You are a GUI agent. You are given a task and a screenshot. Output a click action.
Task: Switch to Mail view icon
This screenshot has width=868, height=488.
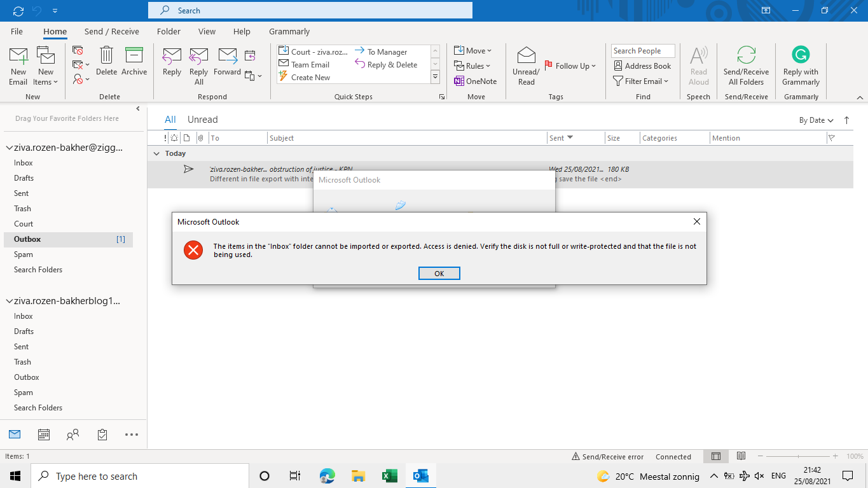click(x=15, y=435)
